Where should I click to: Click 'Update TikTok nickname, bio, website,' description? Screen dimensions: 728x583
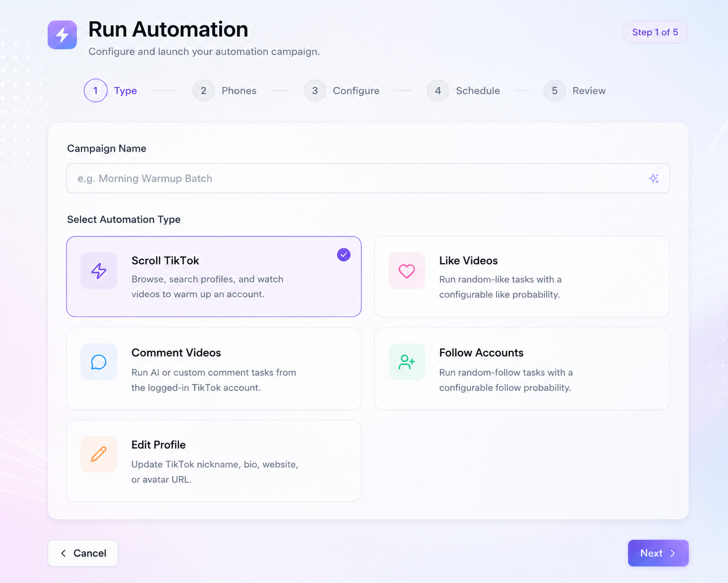(215, 464)
